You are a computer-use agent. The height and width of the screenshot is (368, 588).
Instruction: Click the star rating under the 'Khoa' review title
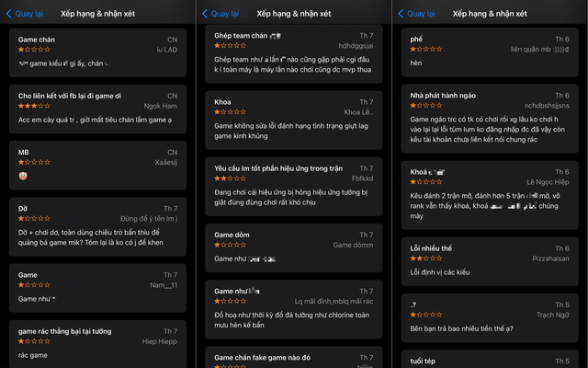[x=230, y=112]
